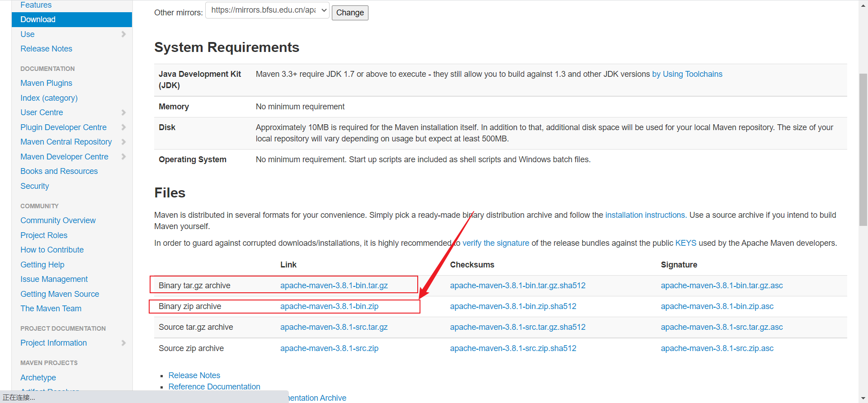Open Community Overview link
Viewport: 868px width, 403px height.
tap(58, 220)
